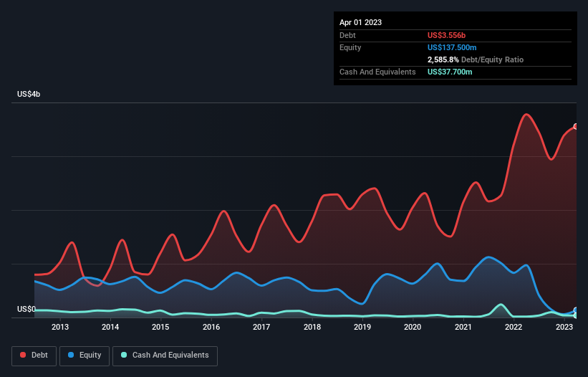Click the Apr 01 2023 tooltip date
The image size is (588, 377).
pyautogui.click(x=360, y=22)
